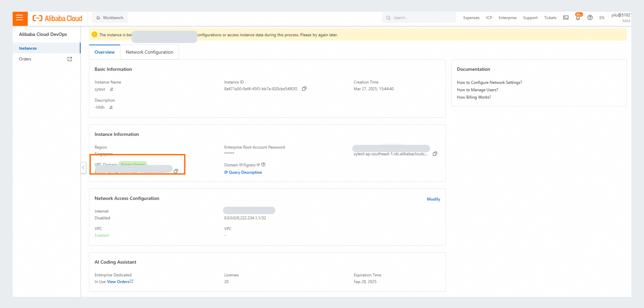
Task: Open How to Manage Users documentation
Action: [x=477, y=90]
